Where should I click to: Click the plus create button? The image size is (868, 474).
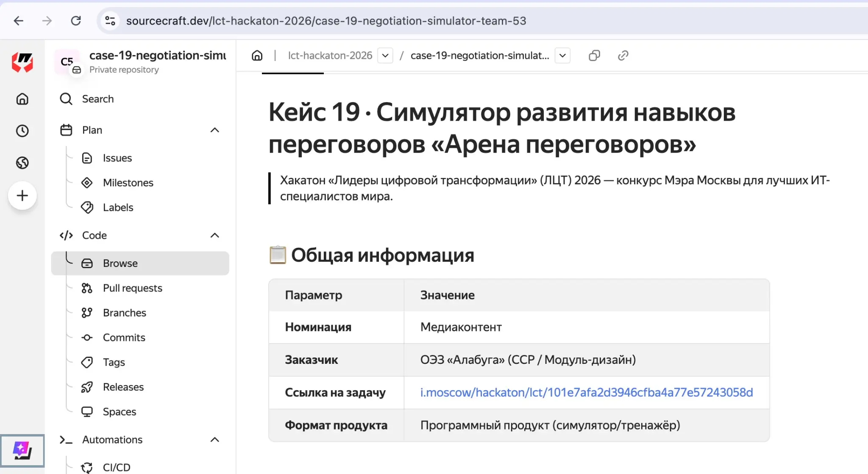[22, 195]
